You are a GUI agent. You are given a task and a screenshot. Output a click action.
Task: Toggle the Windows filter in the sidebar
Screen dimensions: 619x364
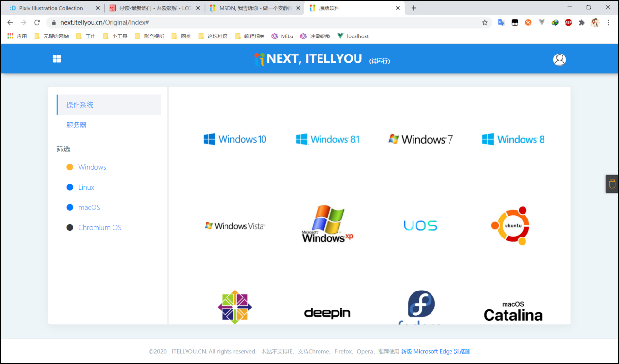pos(92,167)
